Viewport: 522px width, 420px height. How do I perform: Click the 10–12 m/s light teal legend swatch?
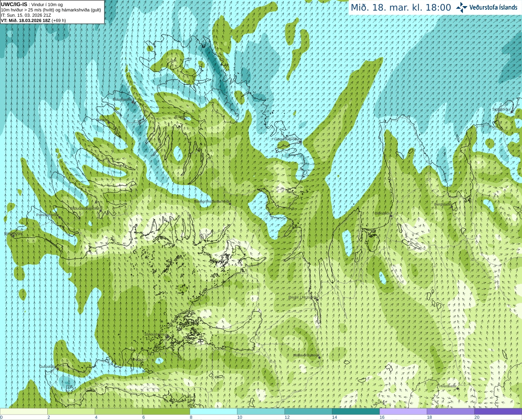[x=261, y=411]
